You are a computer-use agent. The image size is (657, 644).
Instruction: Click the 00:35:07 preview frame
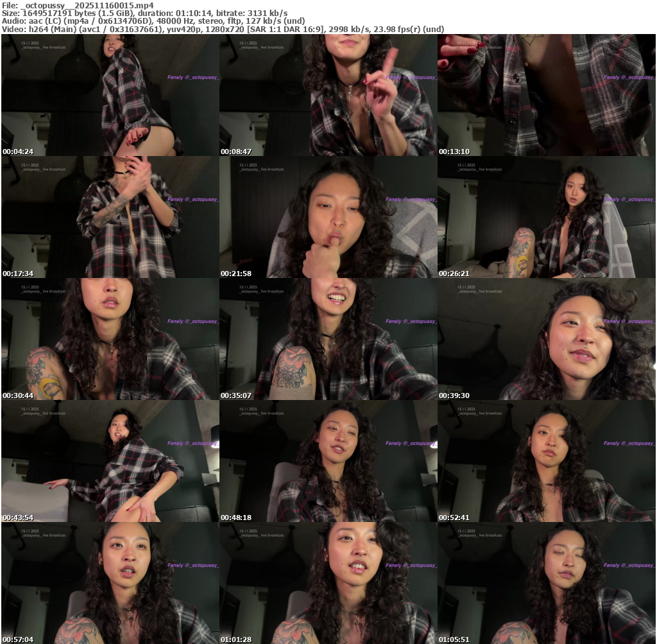[328, 339]
